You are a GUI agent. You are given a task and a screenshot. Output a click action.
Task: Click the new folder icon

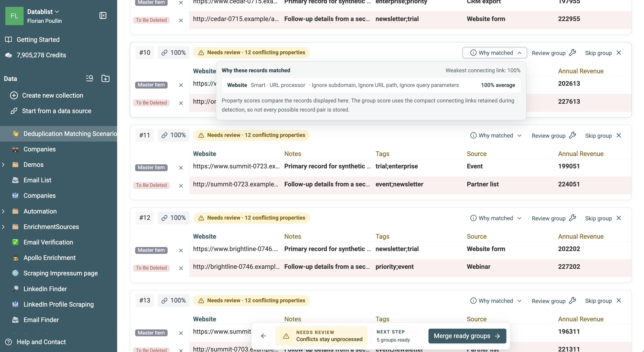pyautogui.click(x=105, y=78)
